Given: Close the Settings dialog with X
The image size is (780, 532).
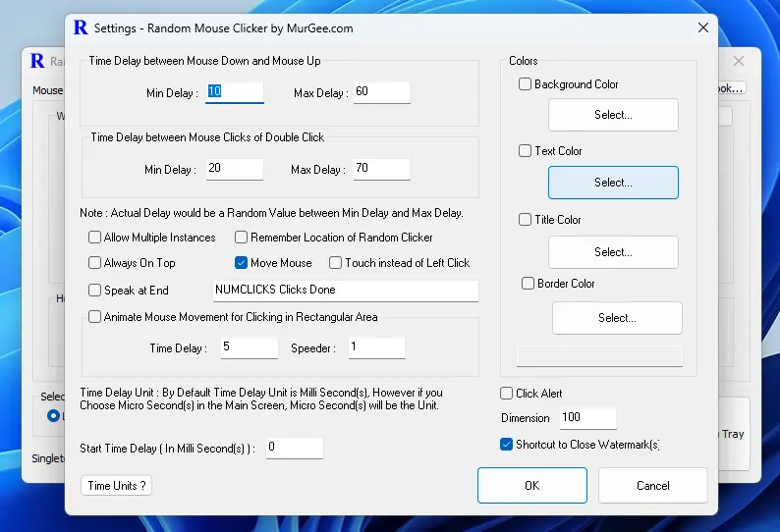Looking at the screenshot, I should coord(703,27).
